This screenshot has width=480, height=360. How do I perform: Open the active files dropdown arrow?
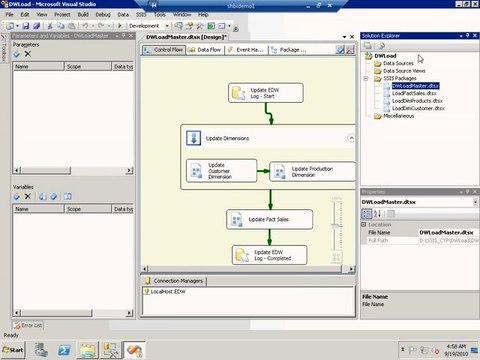[x=344, y=37]
